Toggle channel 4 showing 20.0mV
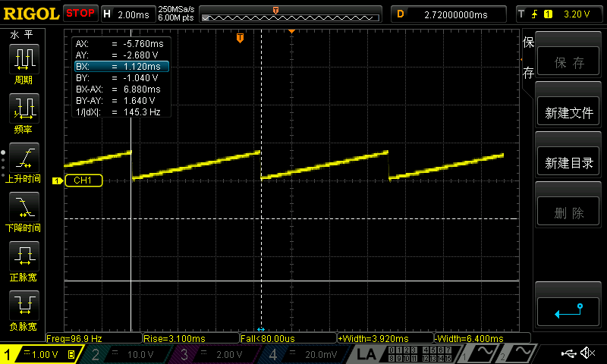The height and width of the screenshot is (364, 607). pos(306,354)
